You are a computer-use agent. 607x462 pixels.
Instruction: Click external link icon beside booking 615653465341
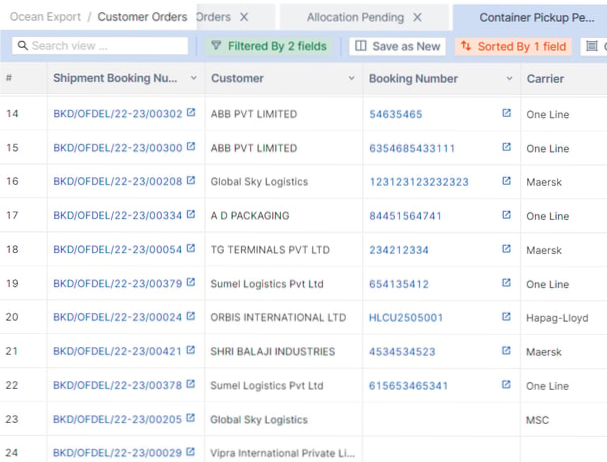506,385
